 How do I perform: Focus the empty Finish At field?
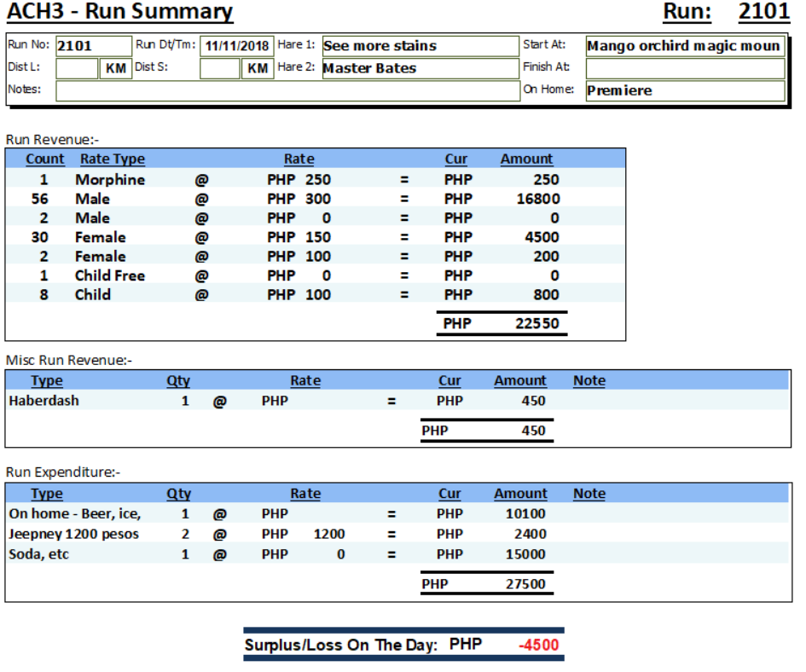point(684,68)
